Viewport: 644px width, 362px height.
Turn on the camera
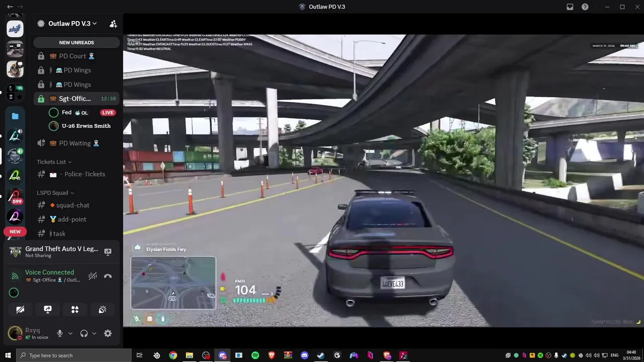[20, 310]
